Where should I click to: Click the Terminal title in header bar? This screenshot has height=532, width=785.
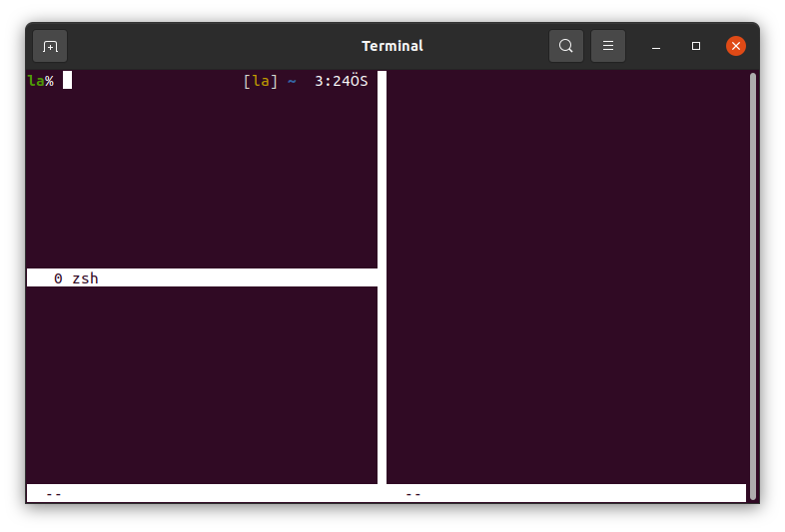392,46
